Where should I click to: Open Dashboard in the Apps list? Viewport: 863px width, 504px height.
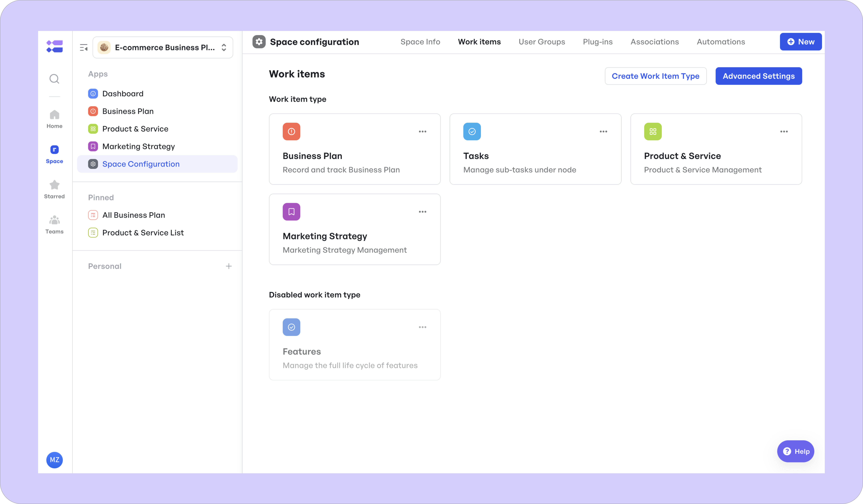coord(157,94)
